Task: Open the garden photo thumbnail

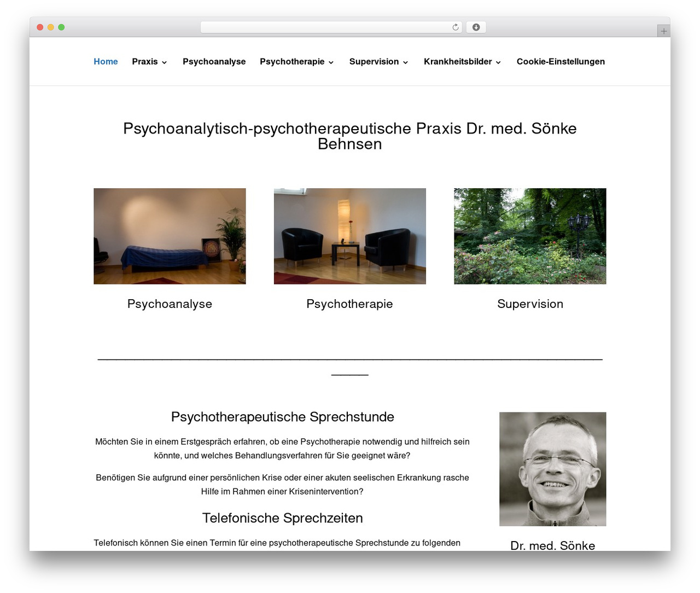Action: tap(530, 236)
